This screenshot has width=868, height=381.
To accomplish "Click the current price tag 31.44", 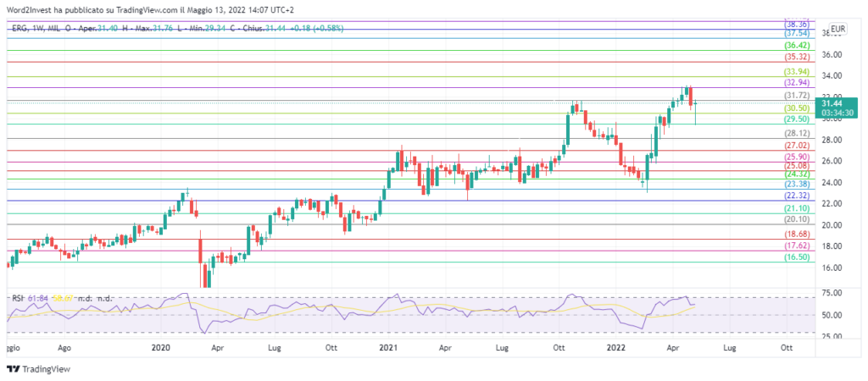I will (x=834, y=103).
